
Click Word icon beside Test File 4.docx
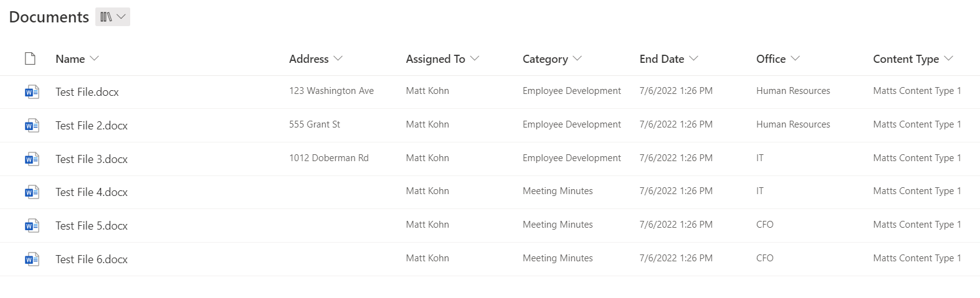tap(32, 192)
